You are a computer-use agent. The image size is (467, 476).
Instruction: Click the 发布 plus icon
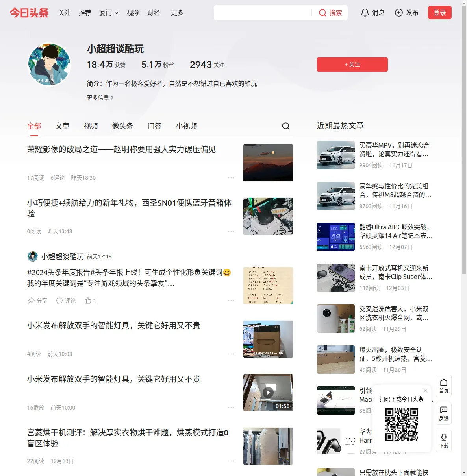tap(399, 13)
